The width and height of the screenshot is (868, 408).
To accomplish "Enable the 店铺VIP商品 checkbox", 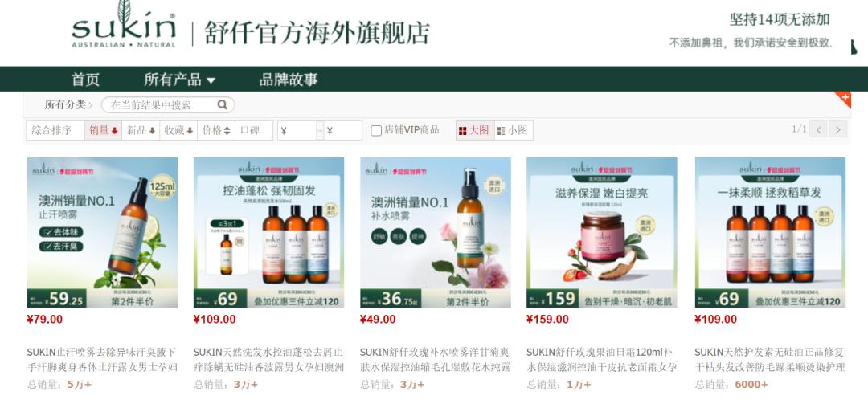I will coord(376,130).
